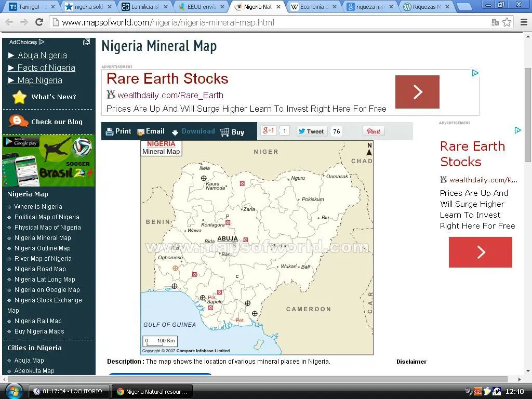Open Abuja Map under Cities in Nigeria
Viewport: 532px width, 399px height.
29,361
